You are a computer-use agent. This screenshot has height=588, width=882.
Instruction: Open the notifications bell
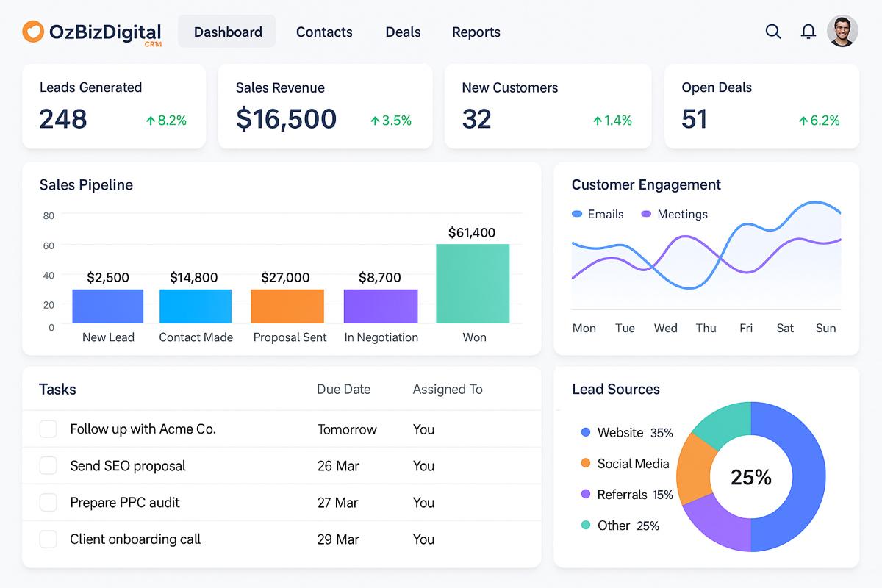pos(808,32)
